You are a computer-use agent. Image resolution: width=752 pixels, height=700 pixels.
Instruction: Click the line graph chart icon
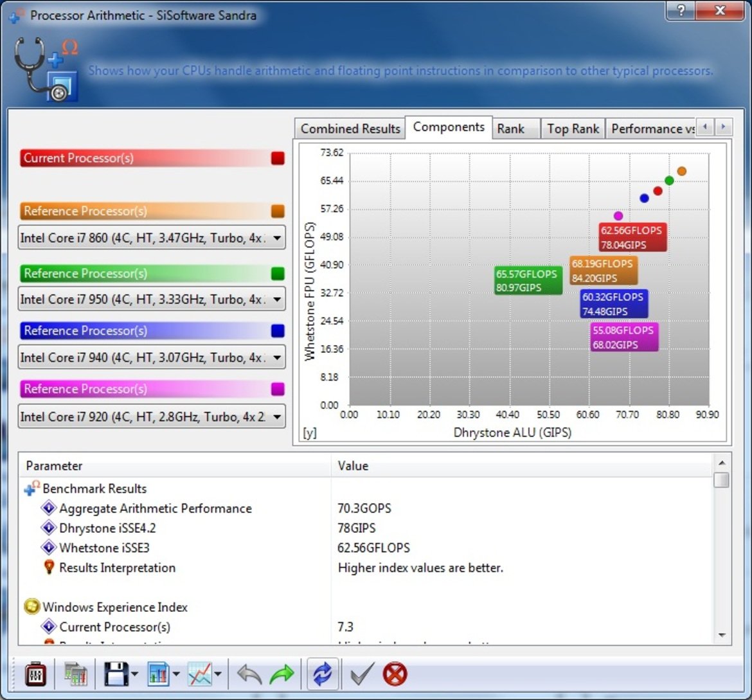(200, 674)
